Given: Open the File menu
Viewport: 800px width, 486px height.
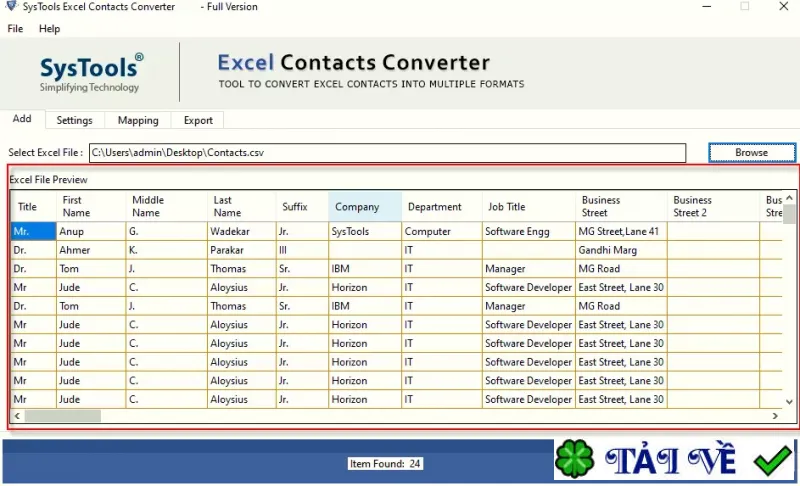Looking at the screenshot, I should click(x=15, y=29).
